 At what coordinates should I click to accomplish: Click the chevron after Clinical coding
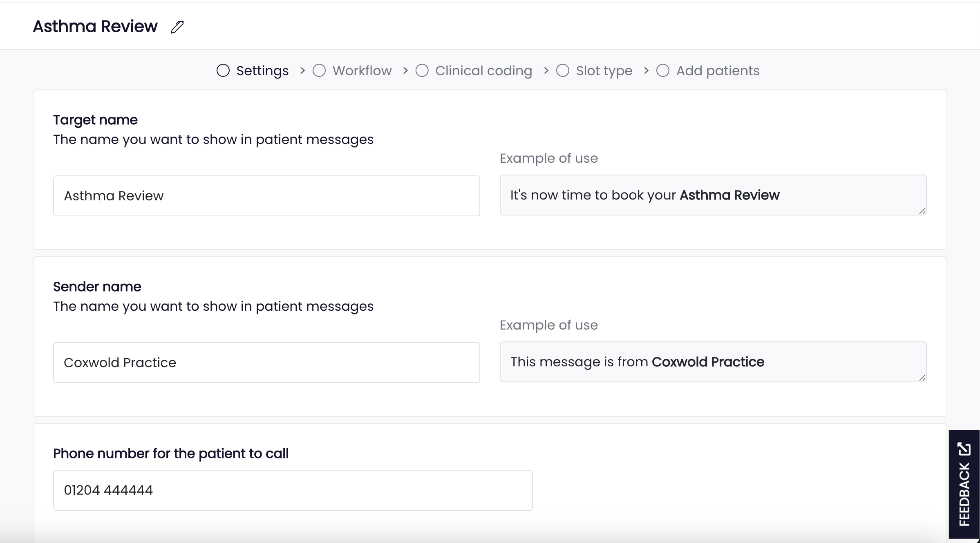(x=546, y=70)
